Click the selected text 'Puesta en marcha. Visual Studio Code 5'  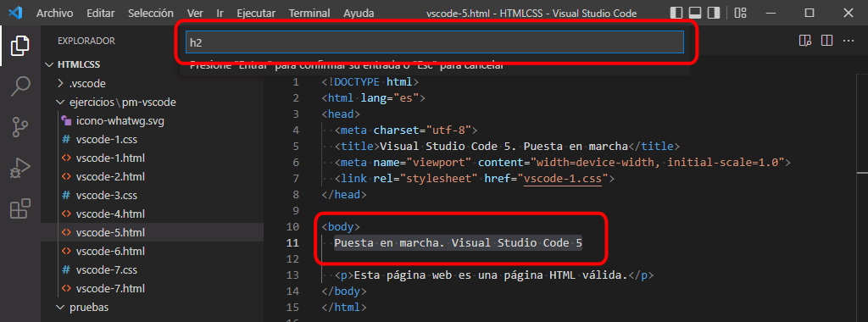pyautogui.click(x=458, y=243)
